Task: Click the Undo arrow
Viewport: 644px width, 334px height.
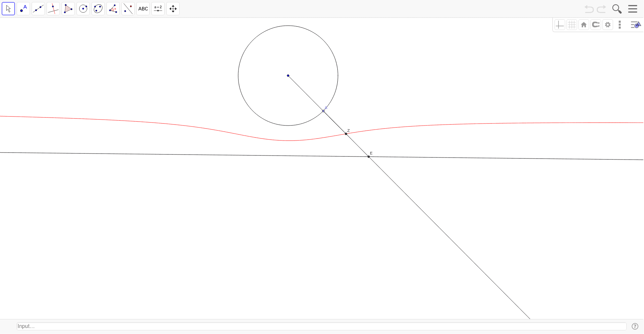Action: click(589, 9)
